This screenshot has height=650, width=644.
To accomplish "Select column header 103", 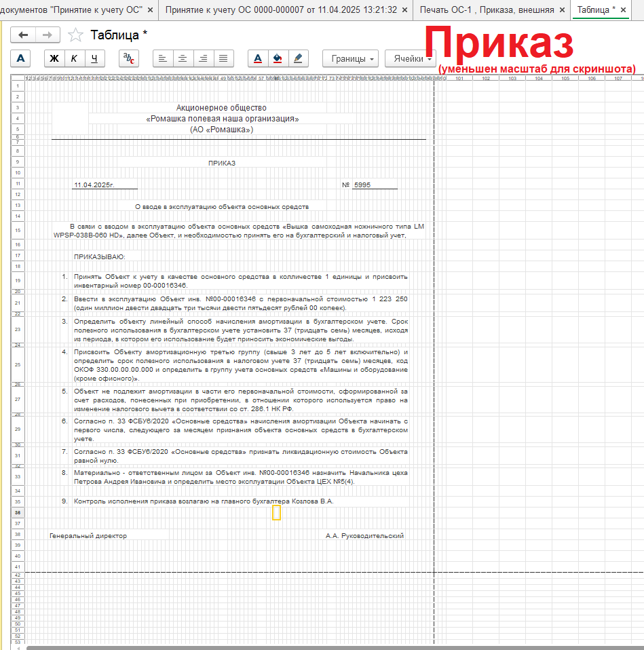I will [x=512, y=78].
